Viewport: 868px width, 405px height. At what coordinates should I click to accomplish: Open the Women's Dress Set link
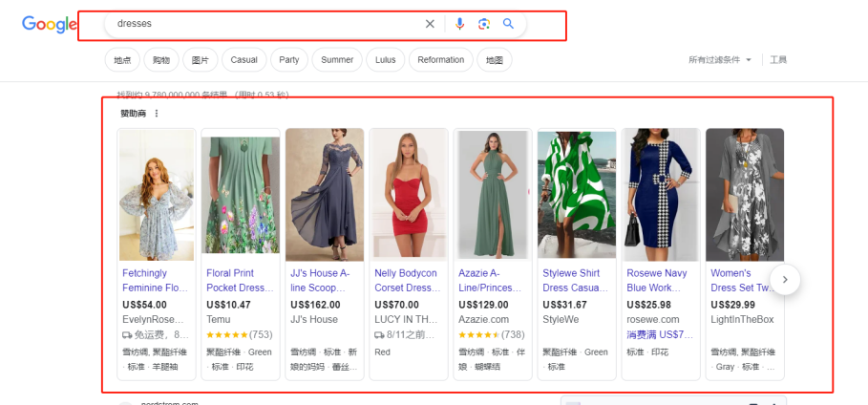coord(741,280)
